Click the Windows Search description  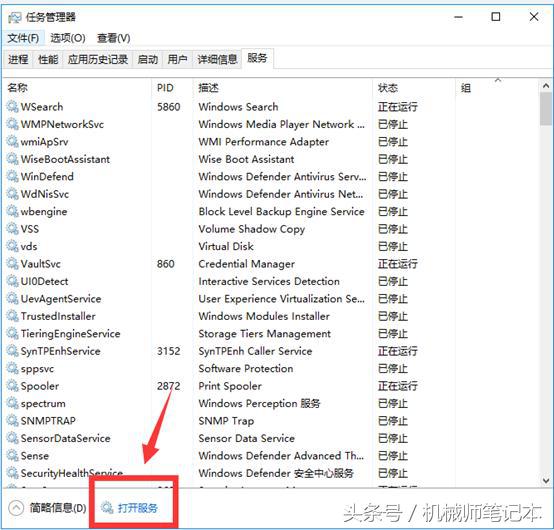click(238, 107)
